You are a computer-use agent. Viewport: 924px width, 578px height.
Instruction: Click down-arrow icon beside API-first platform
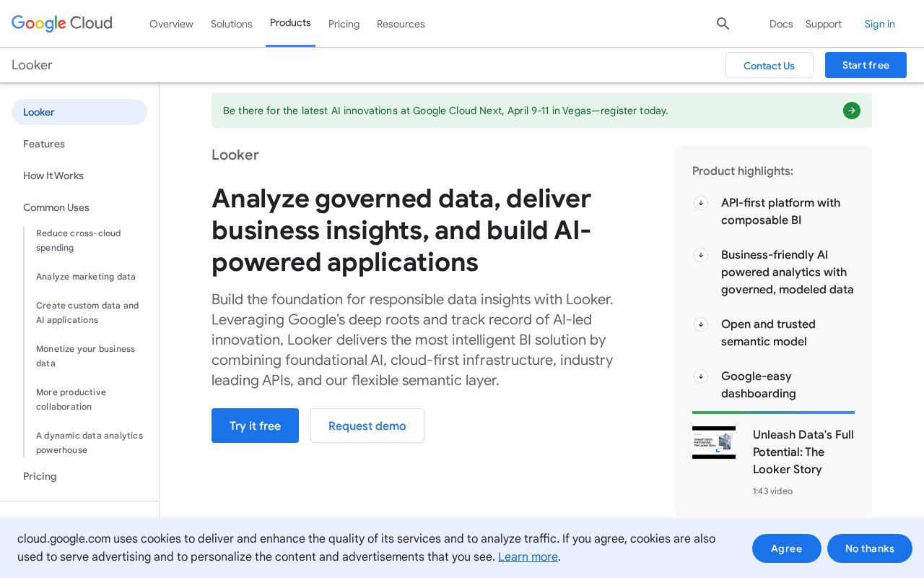pos(701,203)
